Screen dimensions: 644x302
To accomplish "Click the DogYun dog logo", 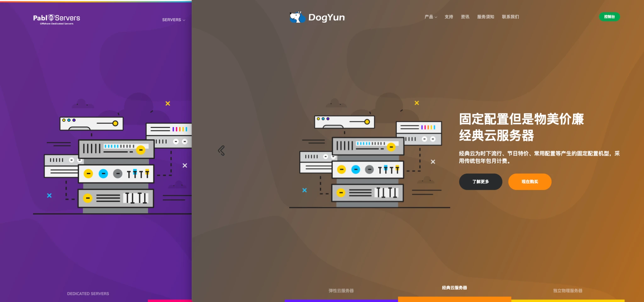I will click(297, 17).
